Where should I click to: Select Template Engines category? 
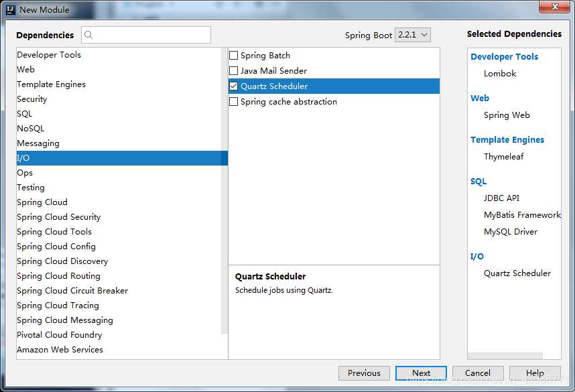pyautogui.click(x=119, y=84)
